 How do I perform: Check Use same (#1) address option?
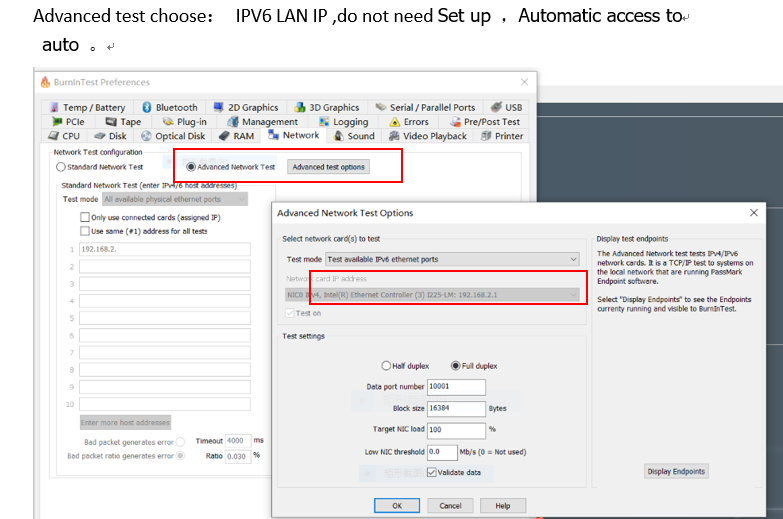[x=85, y=231]
